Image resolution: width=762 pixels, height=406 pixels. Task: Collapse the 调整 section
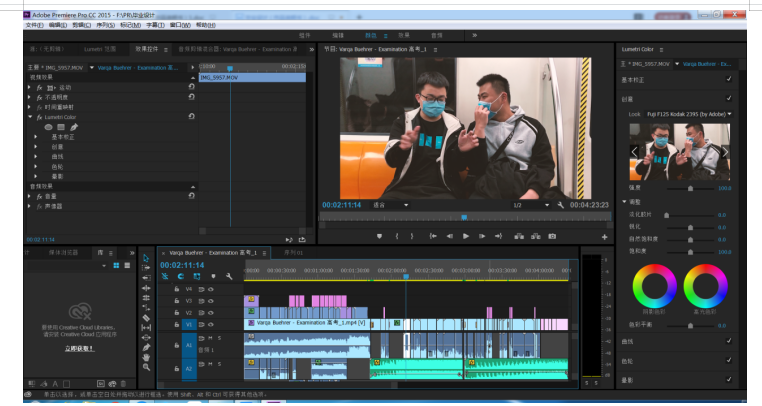click(x=624, y=202)
